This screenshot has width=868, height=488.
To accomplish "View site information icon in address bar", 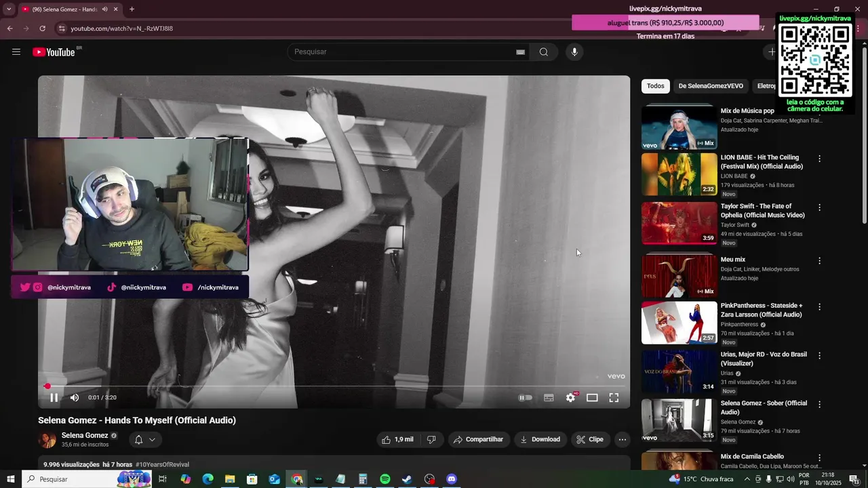I will tap(61, 28).
